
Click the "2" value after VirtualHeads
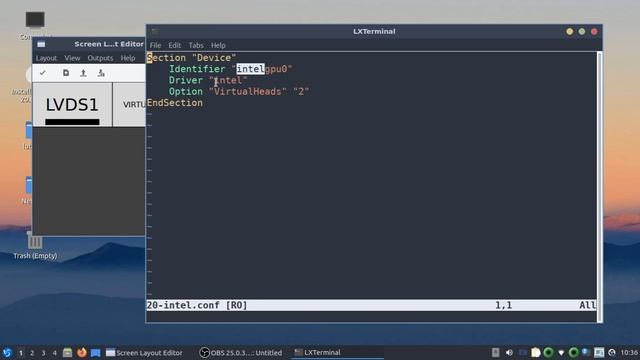tap(301, 91)
